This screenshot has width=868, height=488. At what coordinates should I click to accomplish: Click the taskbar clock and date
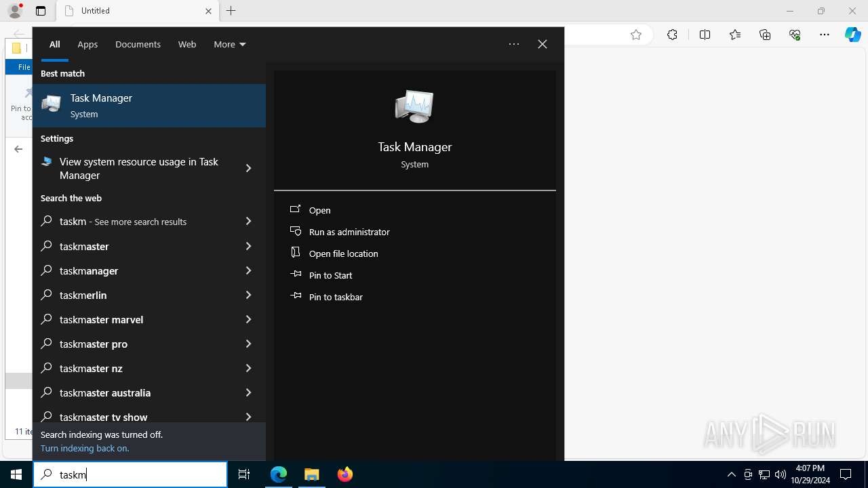coord(810,474)
